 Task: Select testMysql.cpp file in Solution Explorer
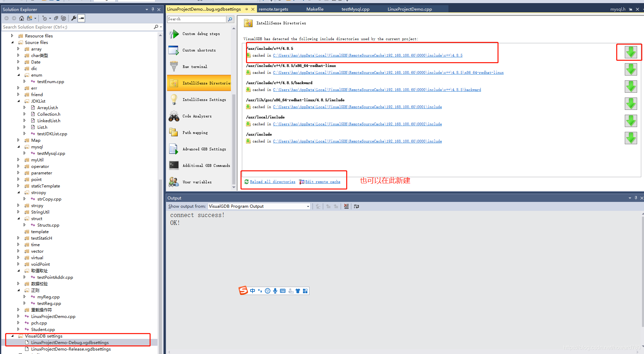point(51,153)
